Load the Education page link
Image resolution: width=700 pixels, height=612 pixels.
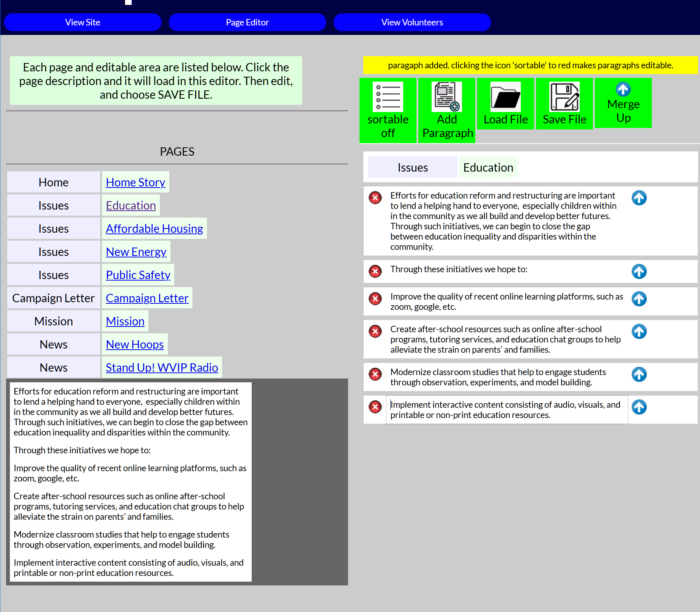pyautogui.click(x=131, y=205)
